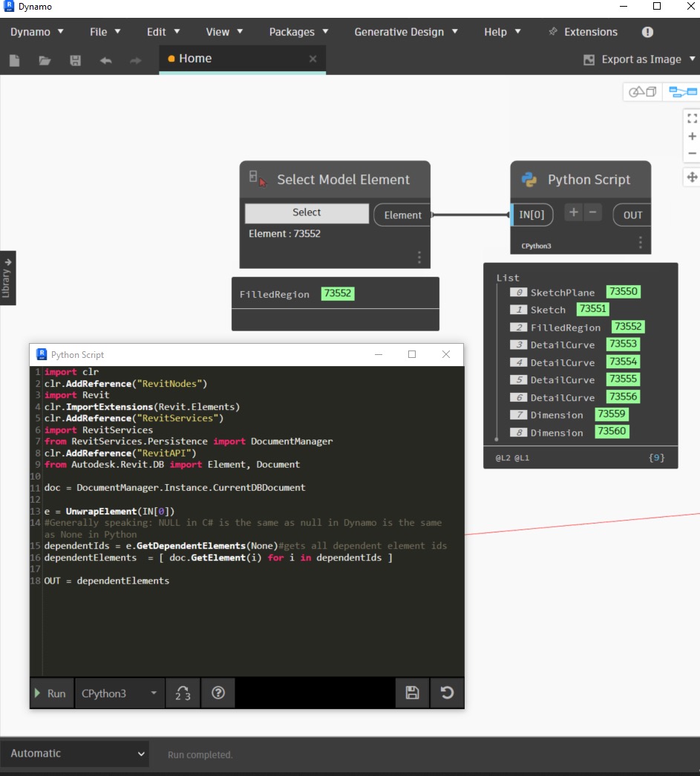The image size is (700, 776).
Task: Save the Python script with the floppy icon
Action: click(412, 692)
